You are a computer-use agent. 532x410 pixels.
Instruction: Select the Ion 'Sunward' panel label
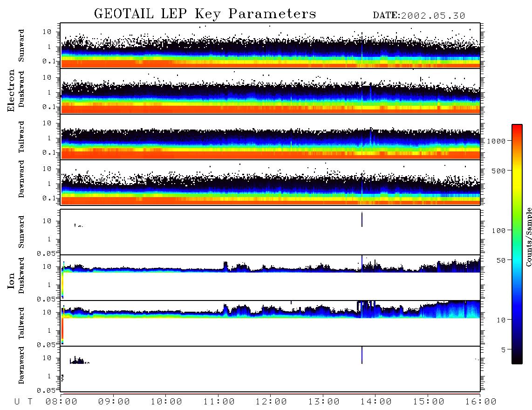pos(21,232)
